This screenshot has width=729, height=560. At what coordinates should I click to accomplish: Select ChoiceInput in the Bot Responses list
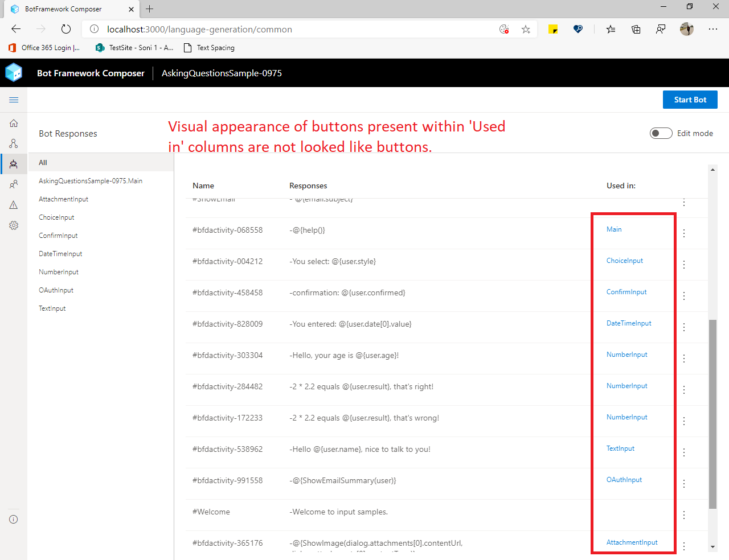pos(56,217)
